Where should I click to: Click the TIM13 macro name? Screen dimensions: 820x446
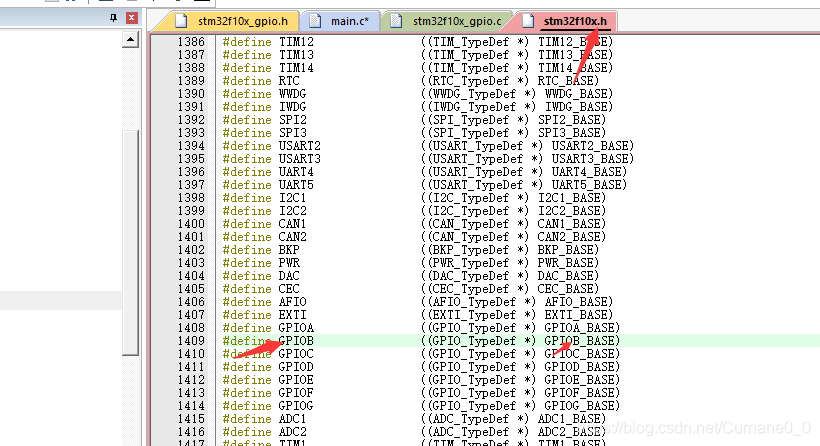[x=296, y=55]
